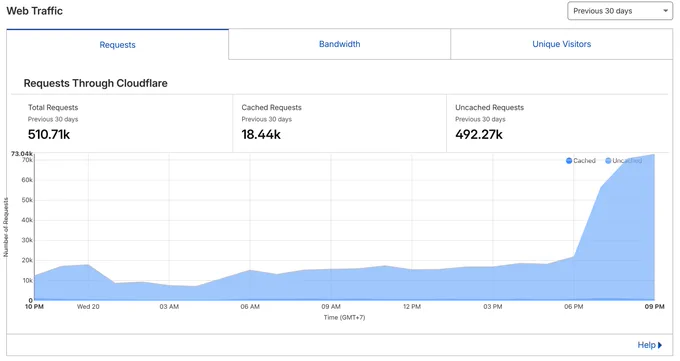Screen dimensions: 680x361
Task: Click the 73.04k peak axis label
Action: click(22, 154)
